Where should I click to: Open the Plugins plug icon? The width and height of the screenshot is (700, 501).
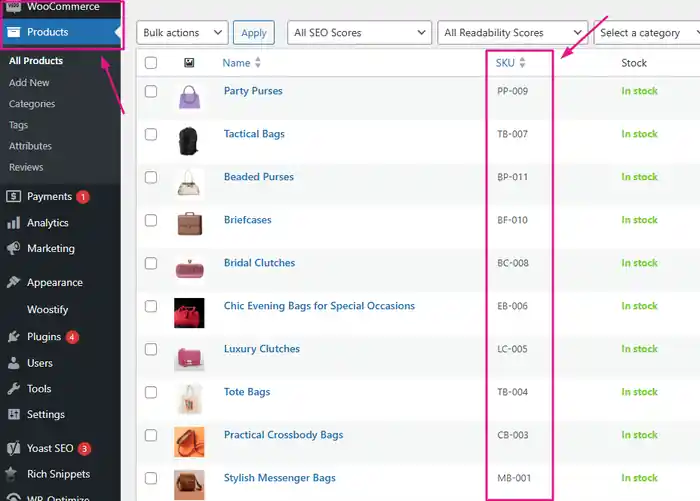tap(13, 336)
